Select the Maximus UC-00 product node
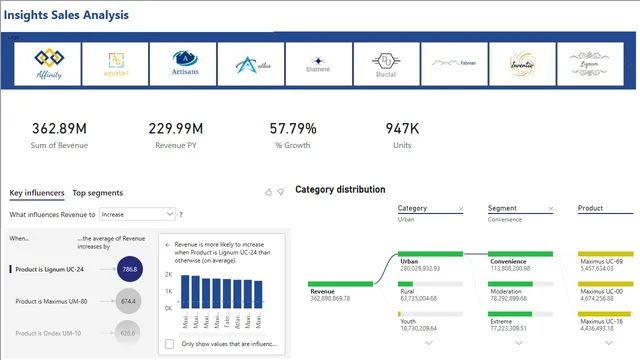640x360 pixels. point(606,291)
